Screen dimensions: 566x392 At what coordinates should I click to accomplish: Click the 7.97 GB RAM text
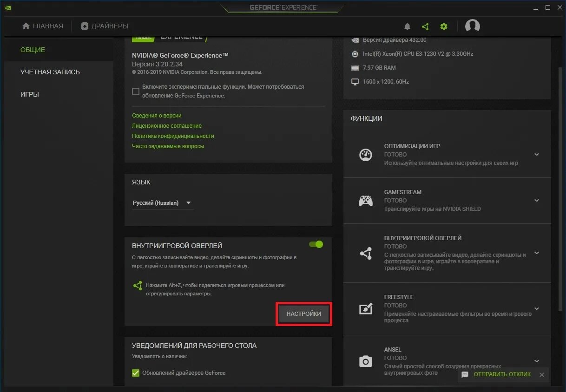(379, 68)
